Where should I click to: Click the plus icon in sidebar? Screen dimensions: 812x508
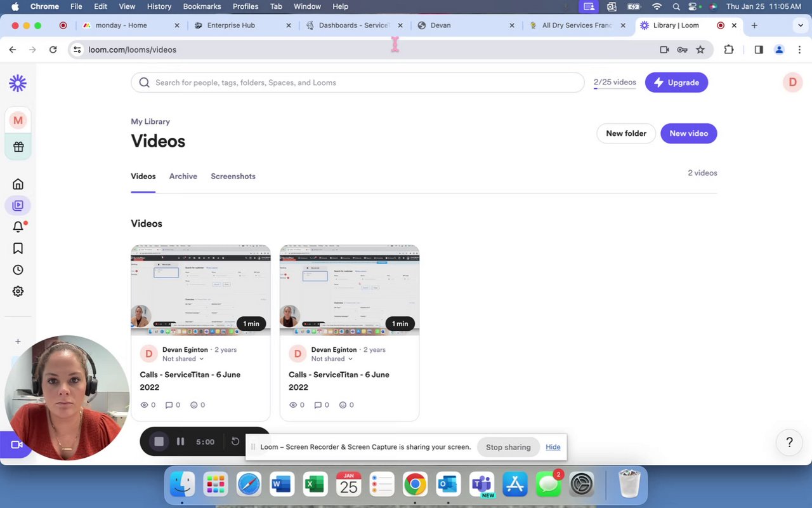pyautogui.click(x=18, y=342)
